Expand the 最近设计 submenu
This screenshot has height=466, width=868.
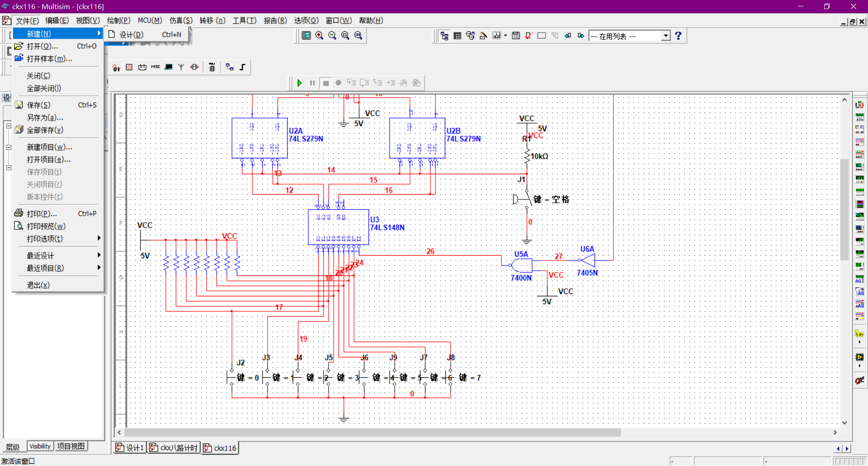[x=58, y=256]
